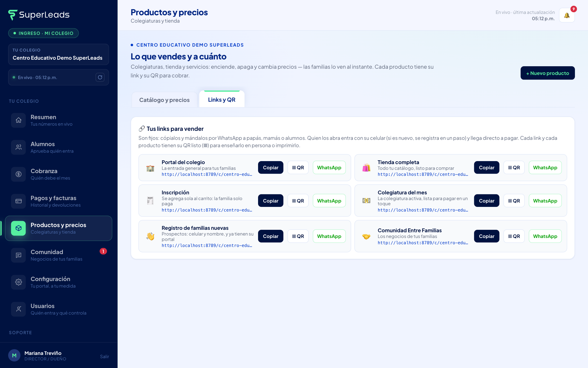Click the Comunidad Entre Familias handshake emoji

tap(366, 236)
